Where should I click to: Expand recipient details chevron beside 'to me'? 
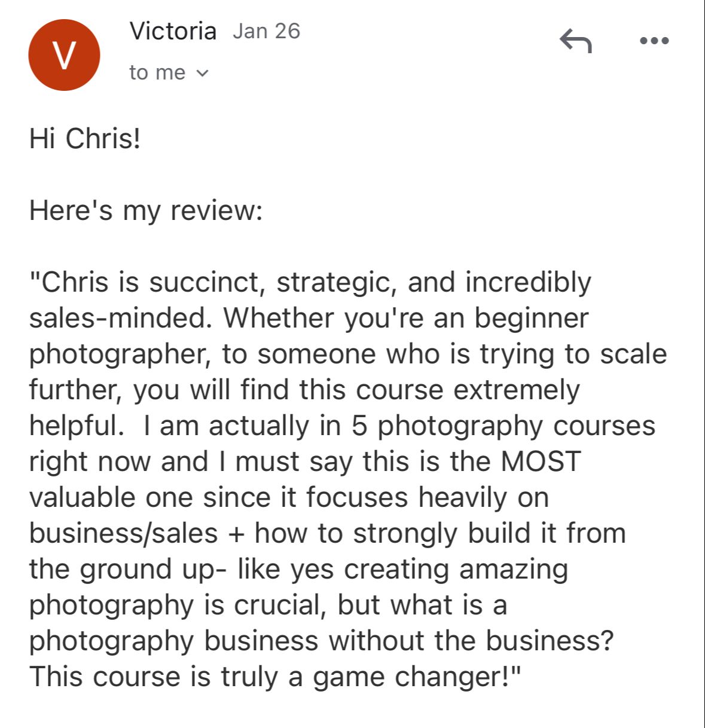coord(203,74)
